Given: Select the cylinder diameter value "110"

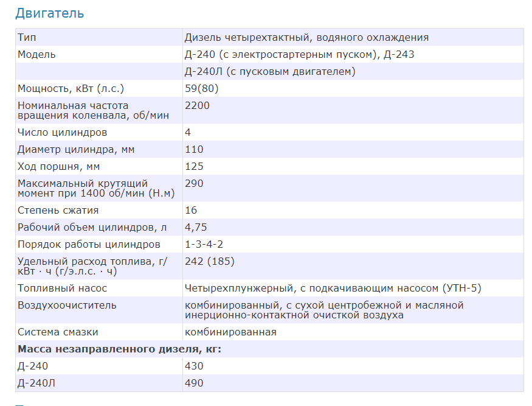Looking at the screenshot, I should 194,149.
